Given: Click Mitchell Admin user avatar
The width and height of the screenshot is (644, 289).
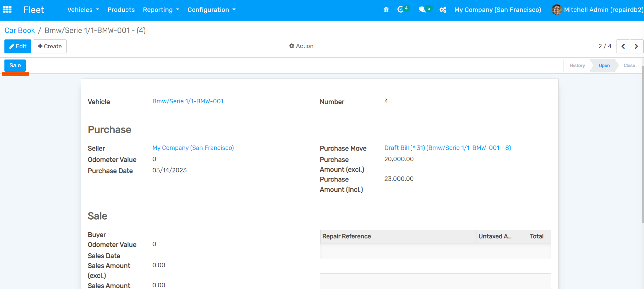Looking at the screenshot, I should [x=556, y=10].
